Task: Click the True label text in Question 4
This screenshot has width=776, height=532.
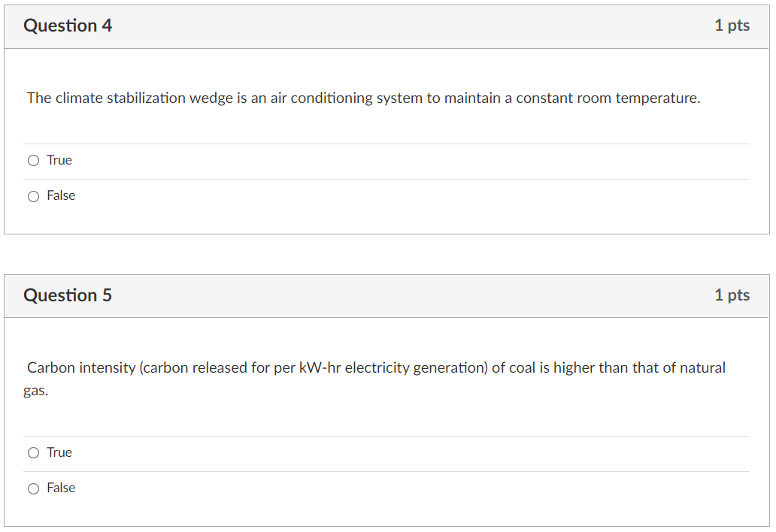Action: pyautogui.click(x=59, y=160)
